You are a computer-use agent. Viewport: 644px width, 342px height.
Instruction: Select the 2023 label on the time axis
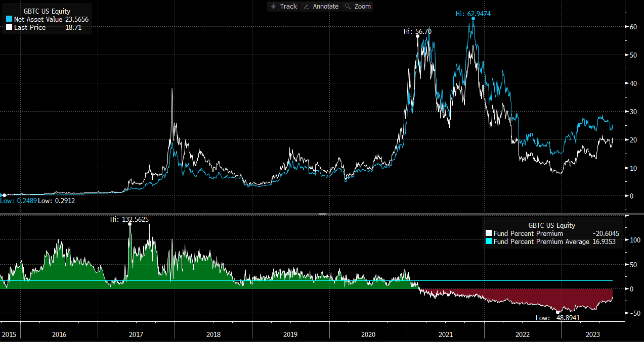(x=592, y=334)
